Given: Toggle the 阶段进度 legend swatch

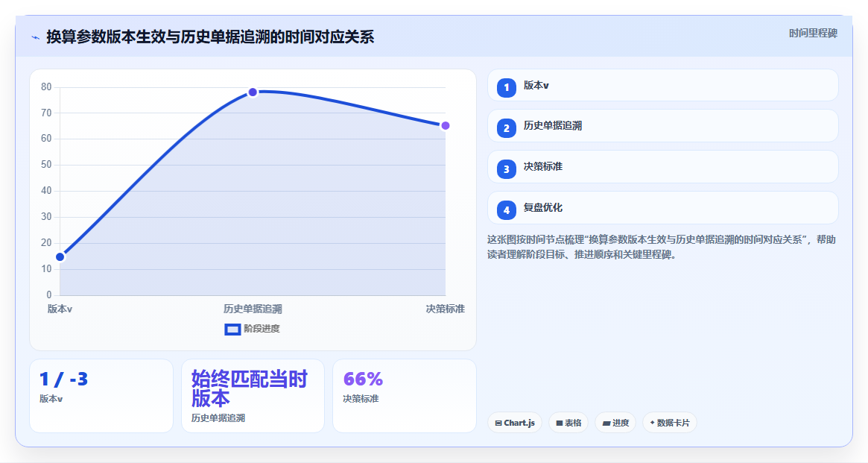Looking at the screenshot, I should click(x=232, y=330).
